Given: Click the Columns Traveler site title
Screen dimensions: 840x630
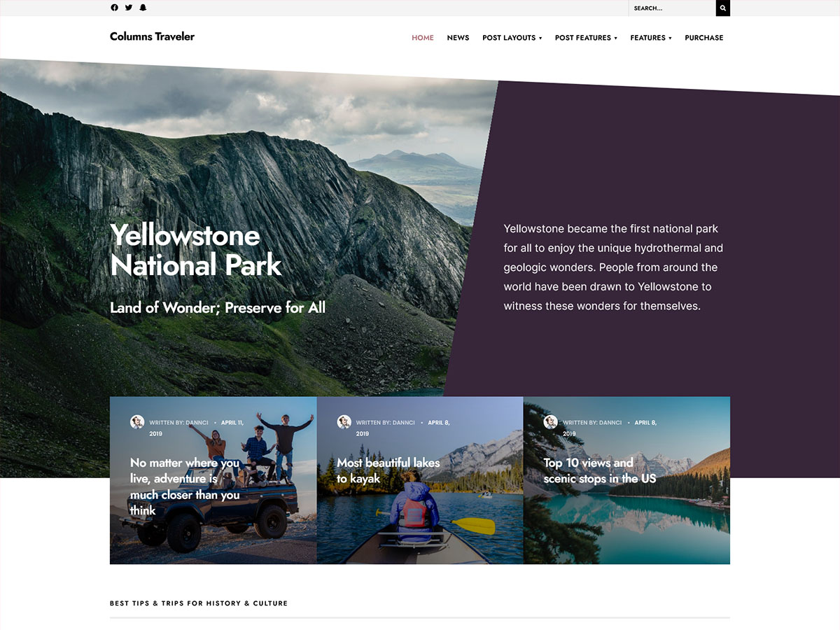Looking at the screenshot, I should pyautogui.click(x=152, y=36).
